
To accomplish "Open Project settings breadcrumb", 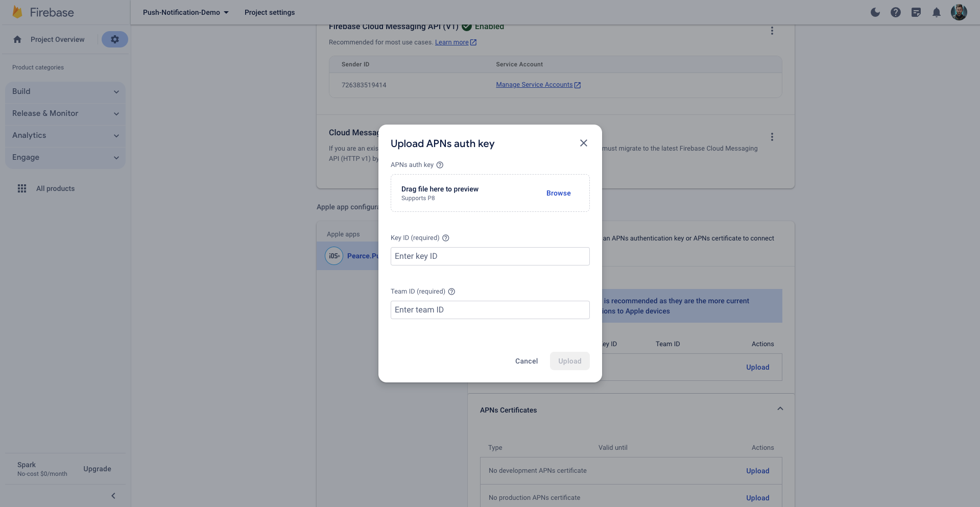I will (270, 12).
